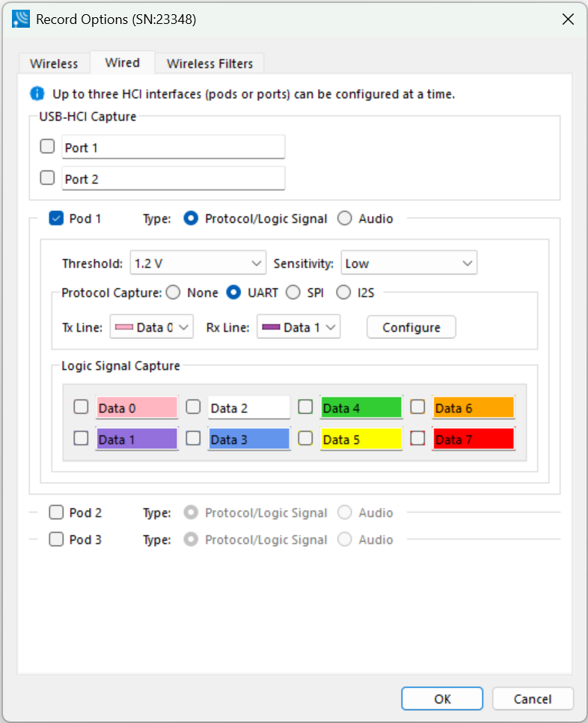The height and width of the screenshot is (723, 588).
Task: Choose SPI protocol capture
Action: pos(293,293)
